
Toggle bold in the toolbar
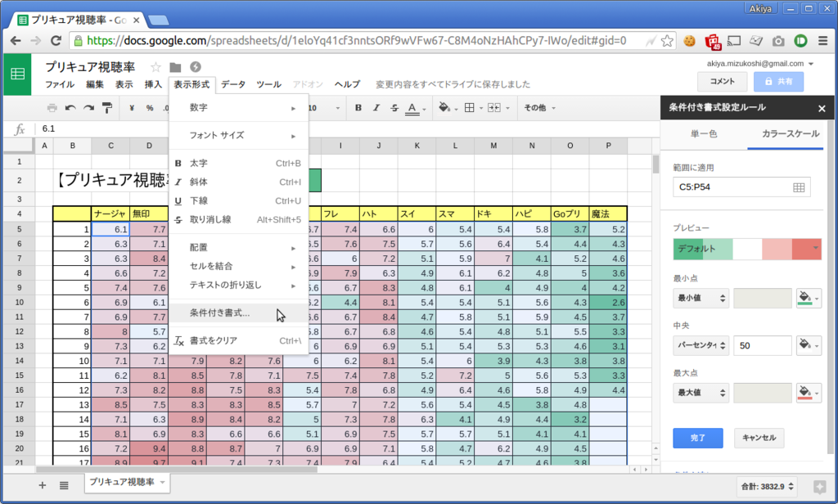tap(358, 107)
